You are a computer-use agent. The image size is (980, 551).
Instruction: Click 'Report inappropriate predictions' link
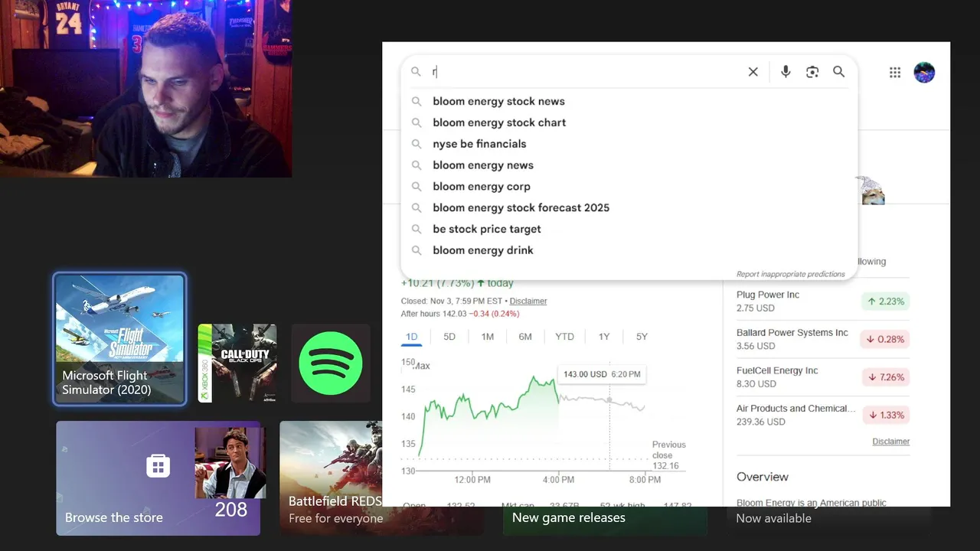pyautogui.click(x=790, y=274)
